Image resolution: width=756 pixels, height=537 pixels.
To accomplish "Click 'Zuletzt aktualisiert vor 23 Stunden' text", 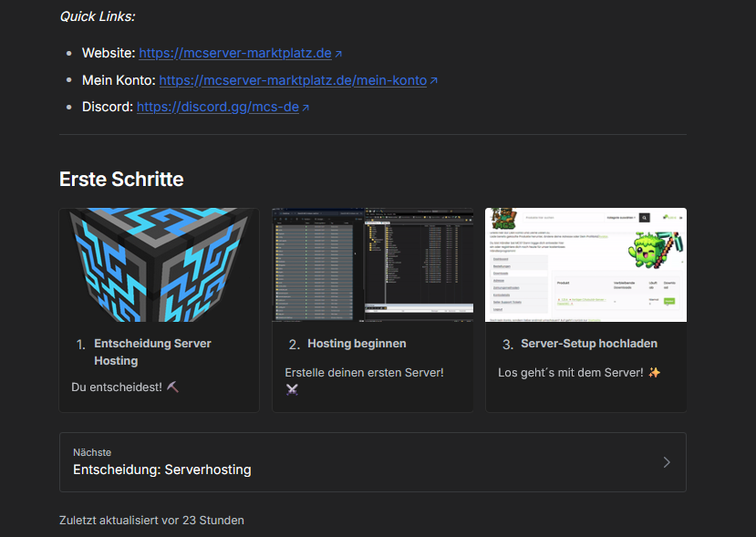I will coord(151,521).
